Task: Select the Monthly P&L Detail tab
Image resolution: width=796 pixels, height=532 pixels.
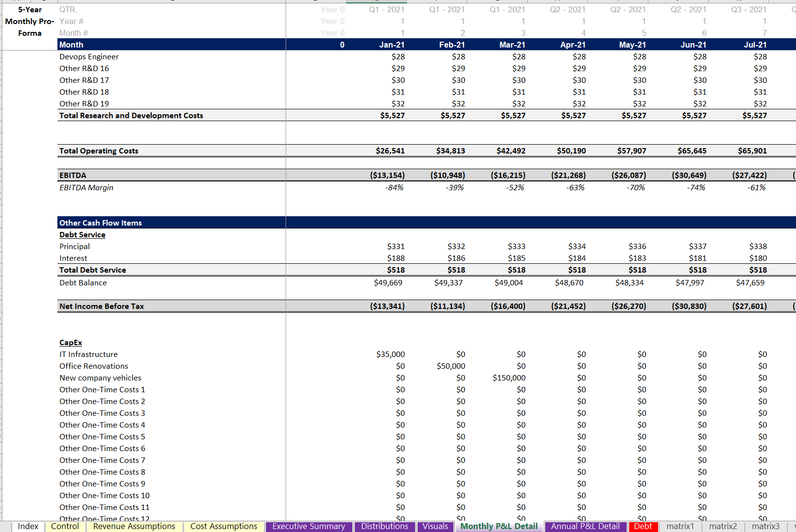Action: click(499, 526)
